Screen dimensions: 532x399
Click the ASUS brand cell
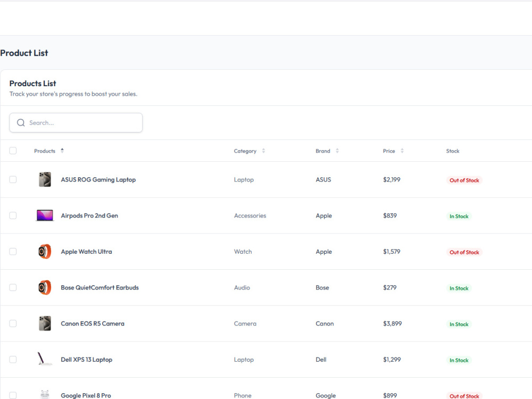coord(323,179)
